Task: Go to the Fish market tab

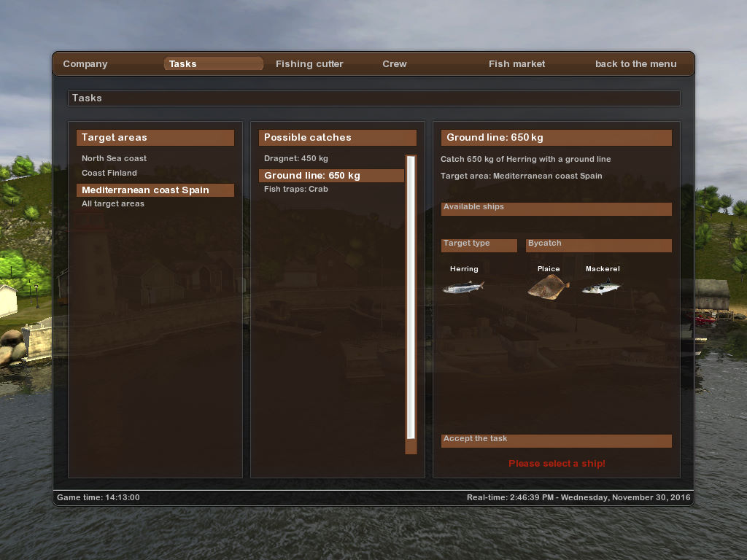Action: point(516,64)
